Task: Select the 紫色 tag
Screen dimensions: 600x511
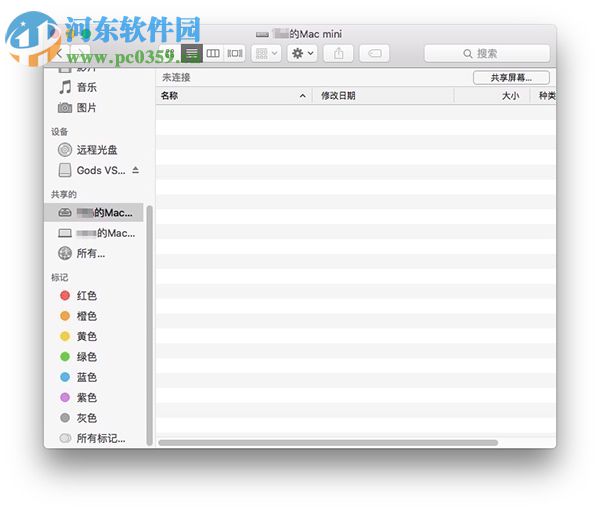Action: pyautogui.click(x=86, y=398)
